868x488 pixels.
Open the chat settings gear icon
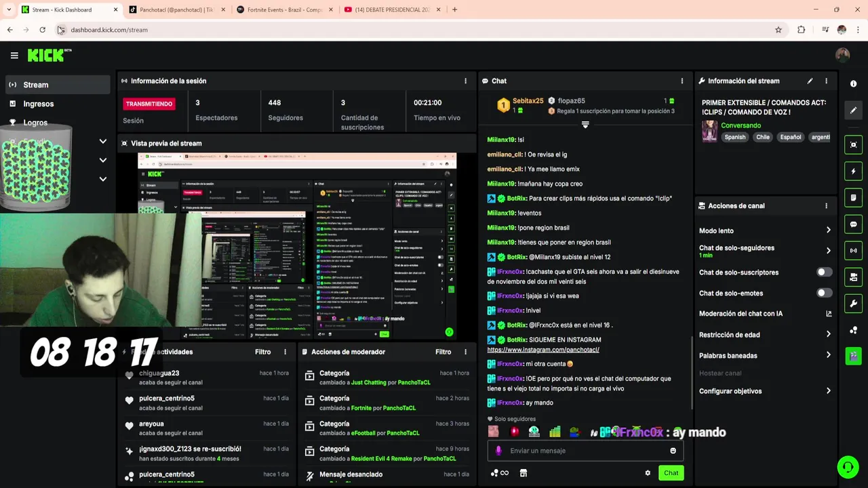pyautogui.click(x=648, y=473)
